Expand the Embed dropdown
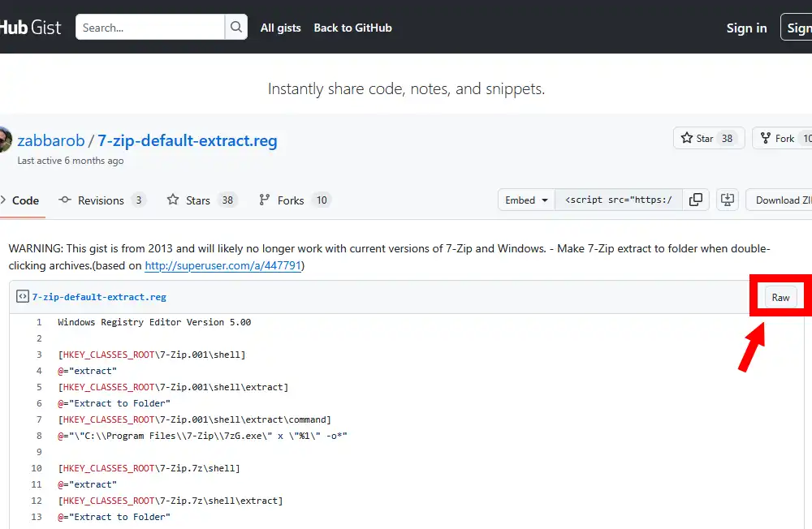 [526, 200]
